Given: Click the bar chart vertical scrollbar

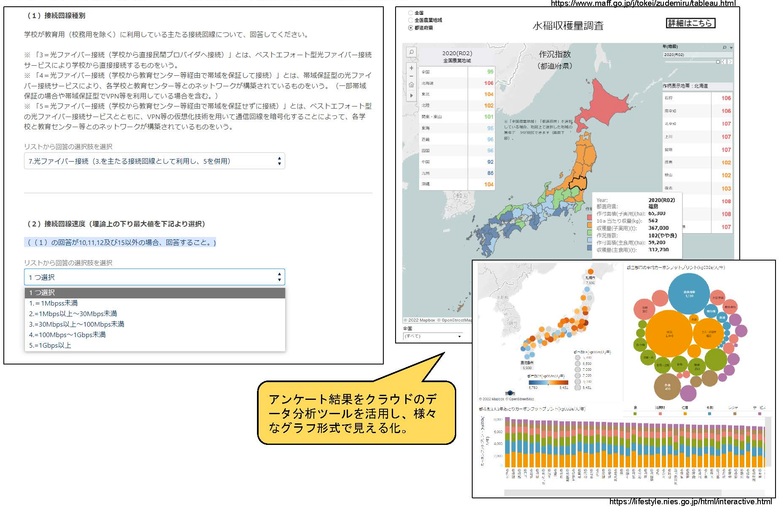Looking at the screenshot, I should pos(768,442).
